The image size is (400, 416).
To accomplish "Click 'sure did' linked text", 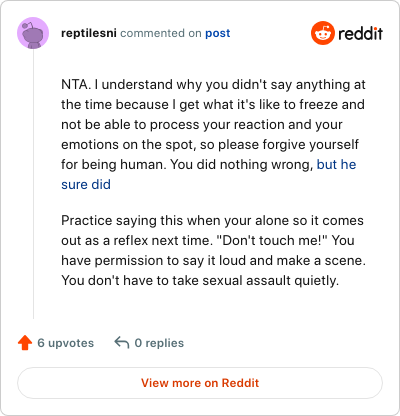I will tap(86, 184).
